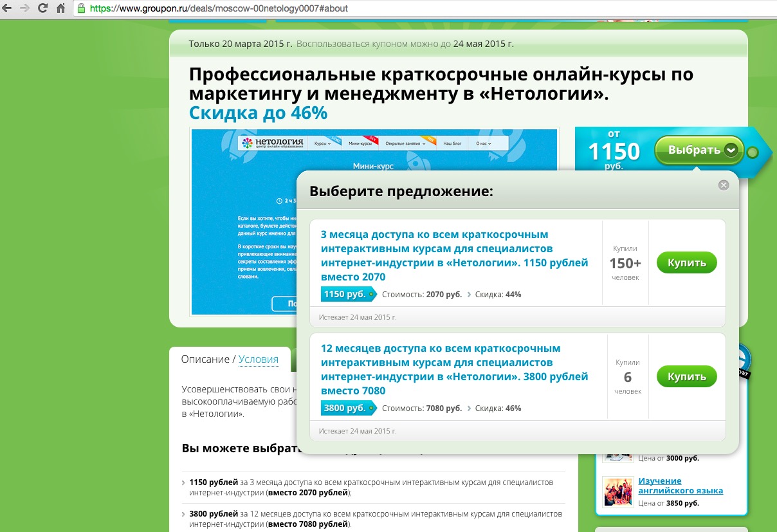
Task: Click the '3800 рублей' list item arrow
Action: (x=184, y=515)
